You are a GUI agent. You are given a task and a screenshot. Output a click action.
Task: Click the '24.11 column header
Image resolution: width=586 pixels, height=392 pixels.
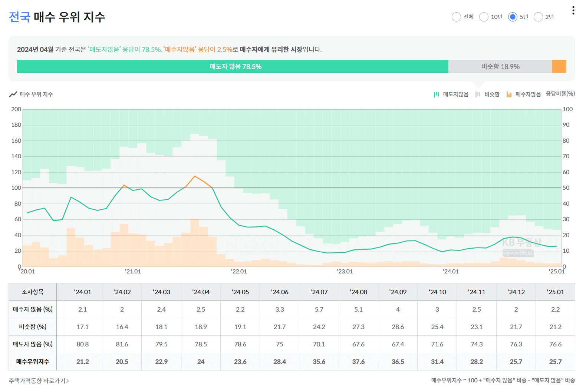pyautogui.click(x=477, y=292)
